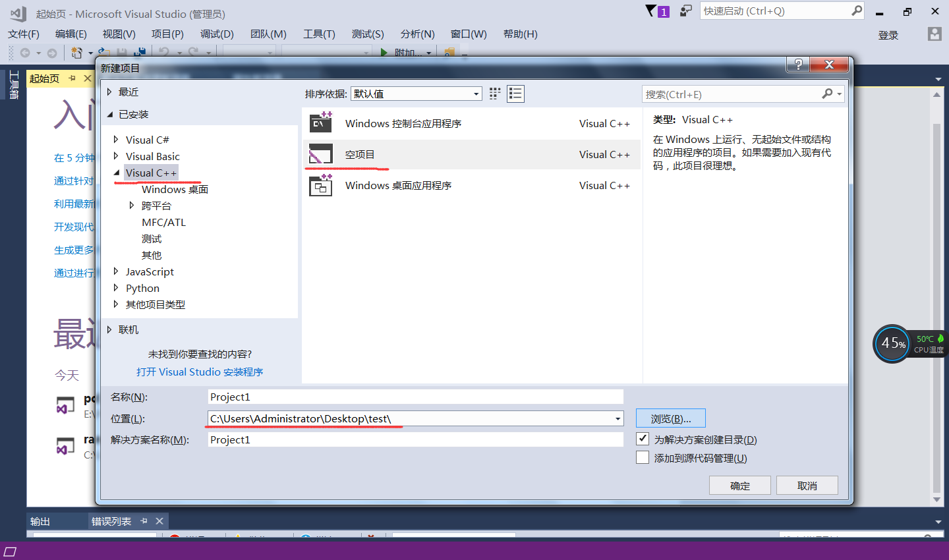This screenshot has height=560, width=949.
Task: Switch to small icons view in dialog
Action: (x=495, y=94)
